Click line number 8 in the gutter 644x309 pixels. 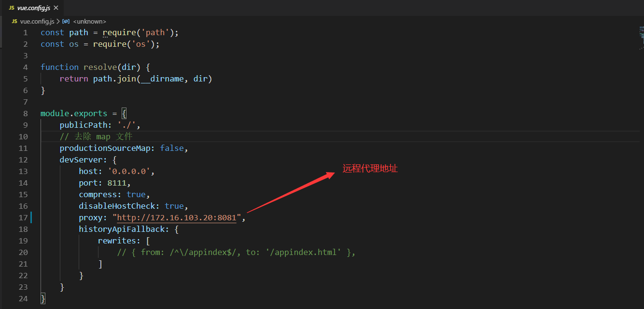click(25, 114)
